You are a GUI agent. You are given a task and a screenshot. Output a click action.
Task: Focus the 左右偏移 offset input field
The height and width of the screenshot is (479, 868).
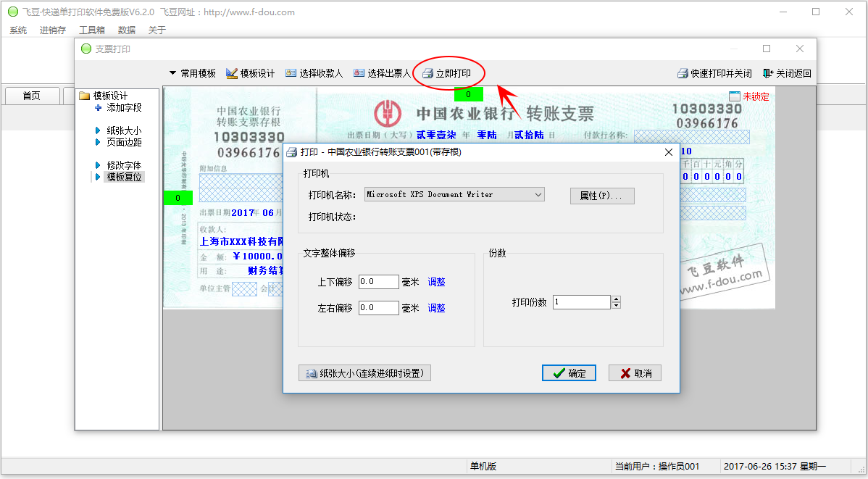[x=379, y=308]
